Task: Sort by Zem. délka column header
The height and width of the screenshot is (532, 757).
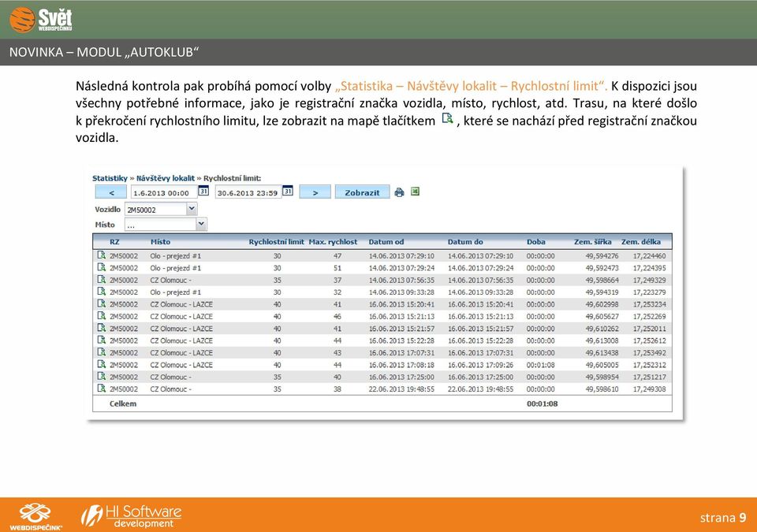Action: click(641, 242)
